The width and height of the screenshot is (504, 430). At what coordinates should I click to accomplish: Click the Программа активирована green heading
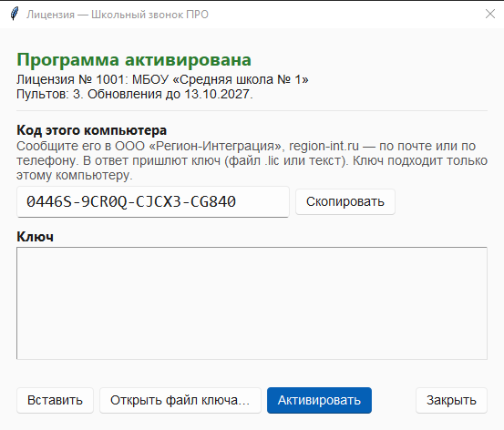(134, 60)
